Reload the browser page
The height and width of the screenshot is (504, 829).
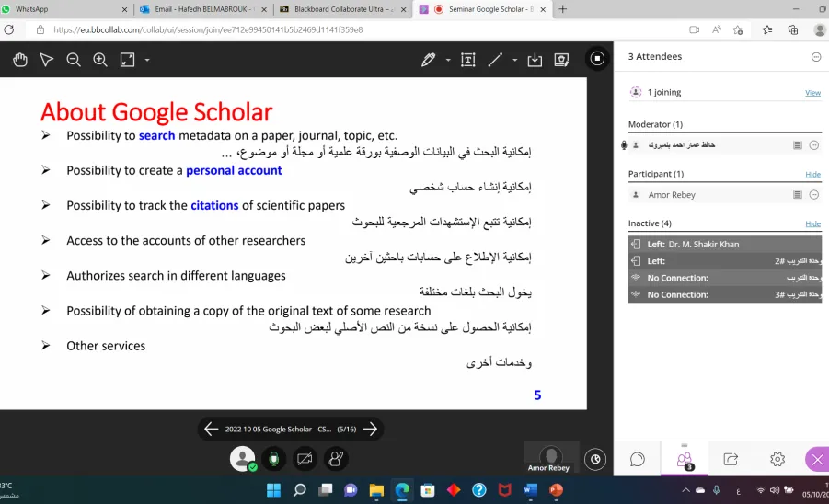click(9, 29)
